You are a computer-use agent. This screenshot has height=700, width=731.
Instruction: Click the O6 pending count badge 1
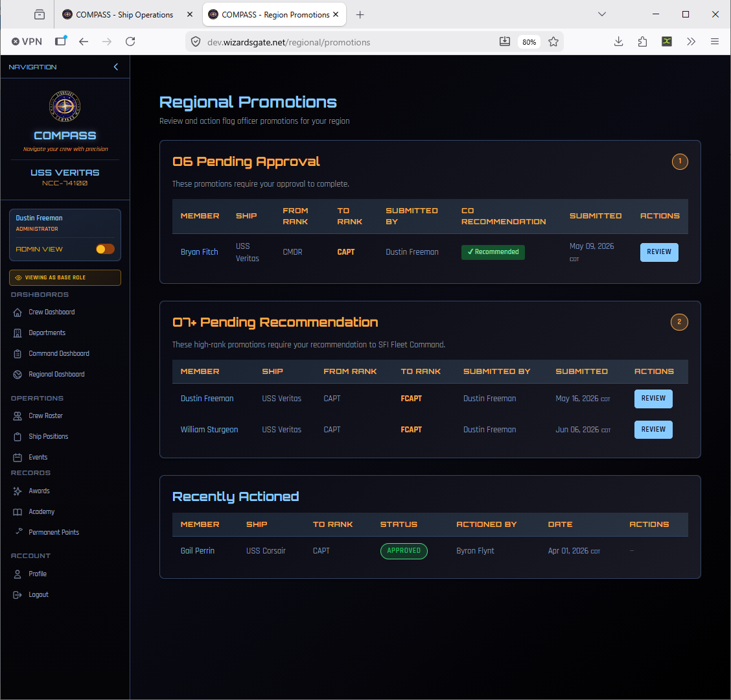(680, 161)
